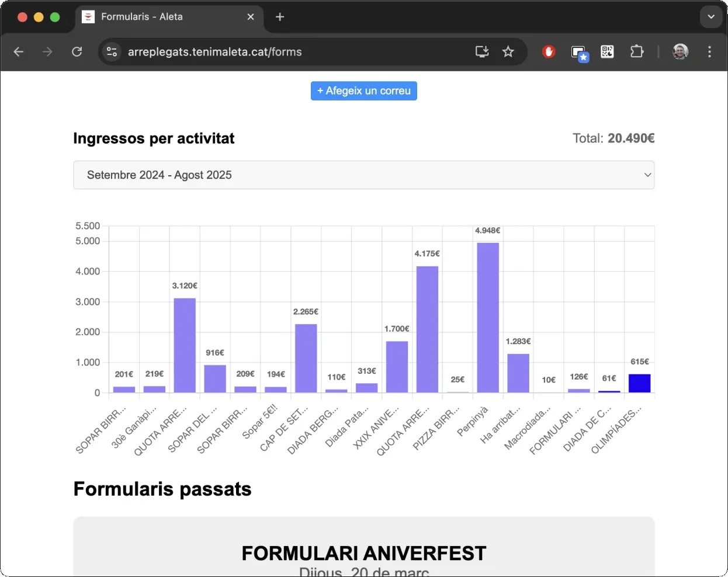This screenshot has height=577, width=728.
Task: Click the Total: 20.490€ text
Action: [x=613, y=138]
